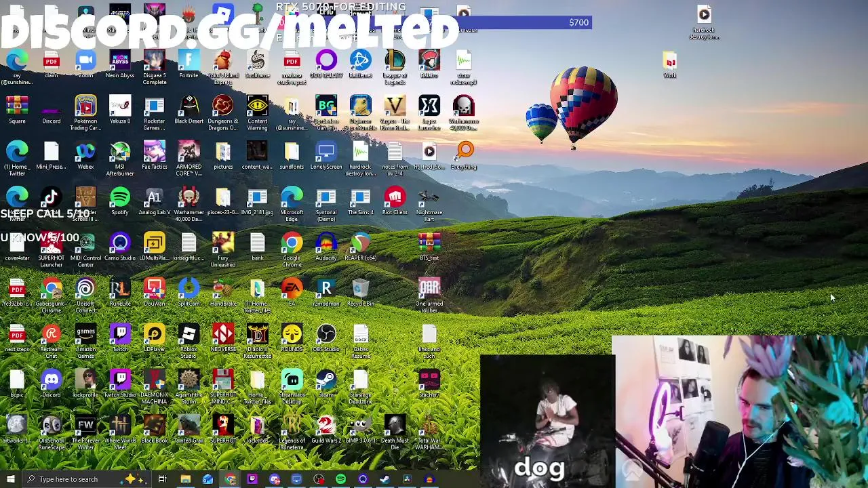Launch the Analog Lab V shortcut
The width and height of the screenshot is (868, 488).
pyautogui.click(x=154, y=197)
